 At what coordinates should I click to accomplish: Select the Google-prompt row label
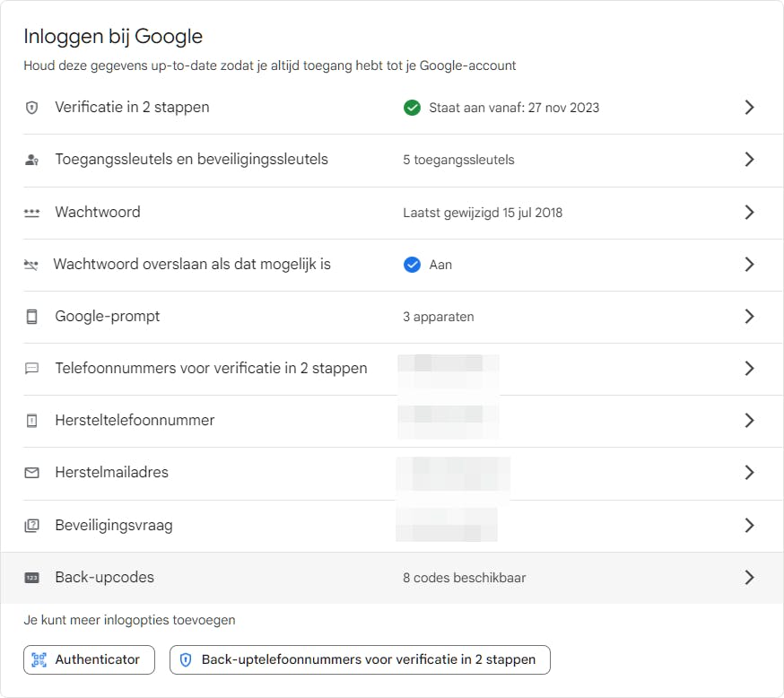pos(108,317)
